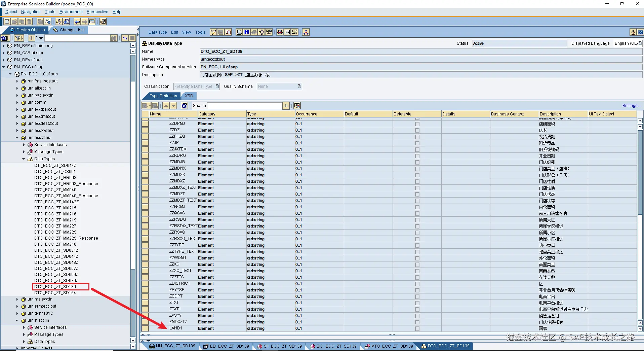Click the blue information icon

[x=247, y=32]
